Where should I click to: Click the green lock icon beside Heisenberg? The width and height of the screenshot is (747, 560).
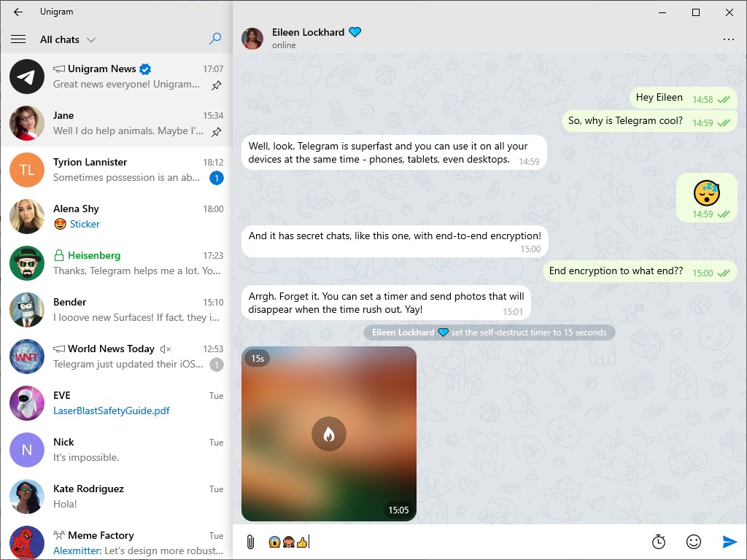[x=58, y=255]
